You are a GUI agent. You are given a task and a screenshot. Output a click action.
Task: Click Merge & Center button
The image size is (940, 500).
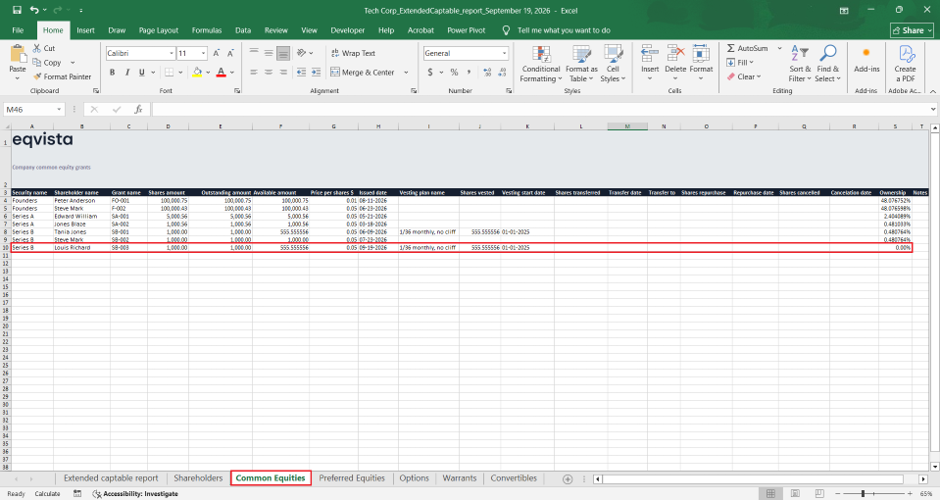pos(362,72)
